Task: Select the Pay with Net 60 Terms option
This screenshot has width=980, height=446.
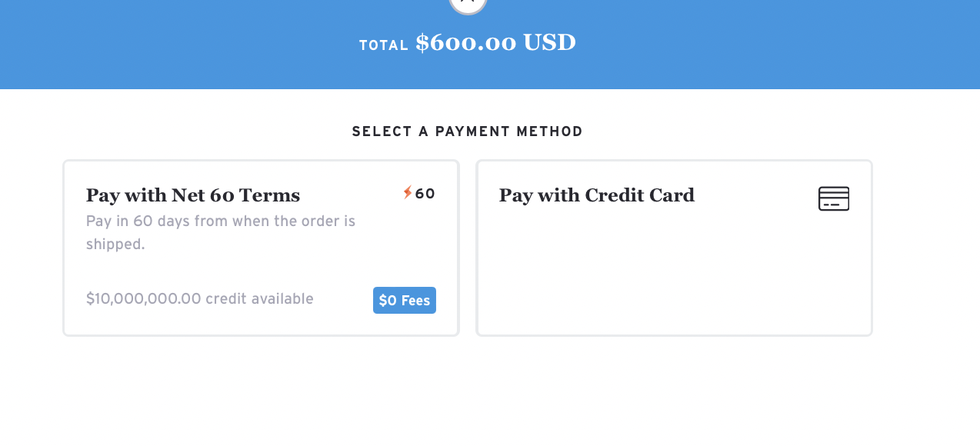Action: 261,248
